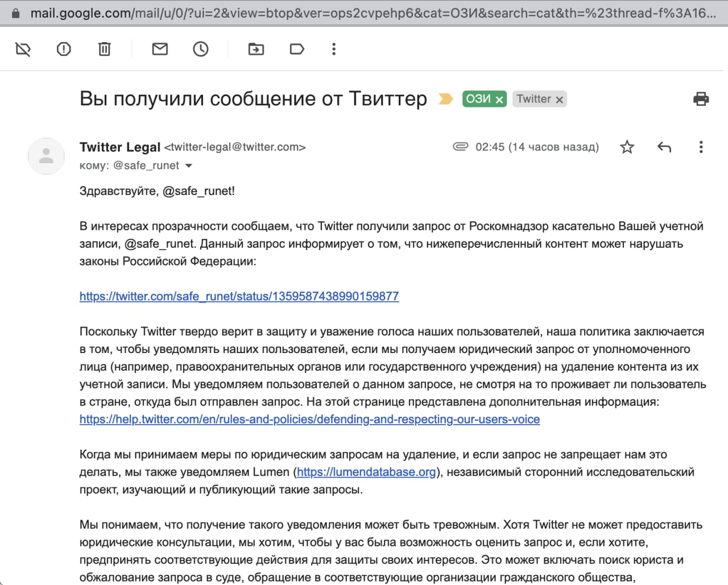Click the greeting Здравствуйте, @safe_runet!
The height and width of the screenshot is (585, 728).
(157, 191)
